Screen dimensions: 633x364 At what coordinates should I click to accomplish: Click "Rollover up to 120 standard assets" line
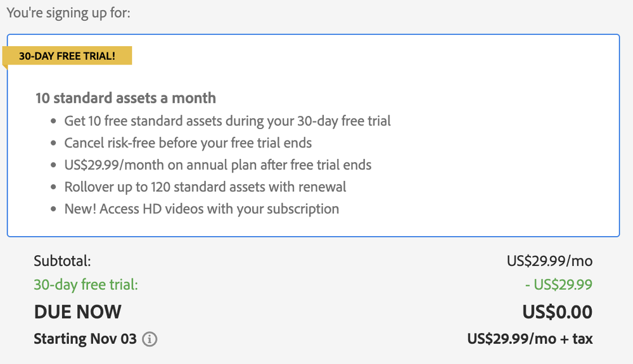(x=205, y=187)
